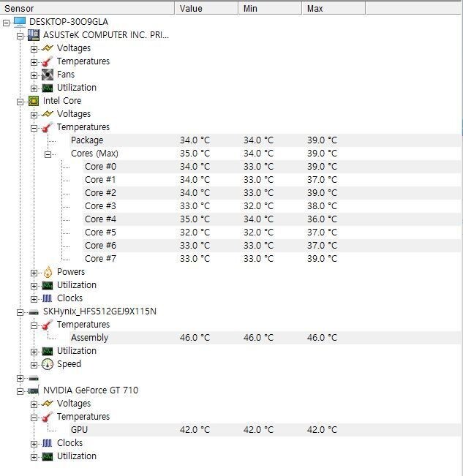Click the Clocks icon under Intel Core
Viewport: 463px width, 476px height.
[x=48, y=298]
